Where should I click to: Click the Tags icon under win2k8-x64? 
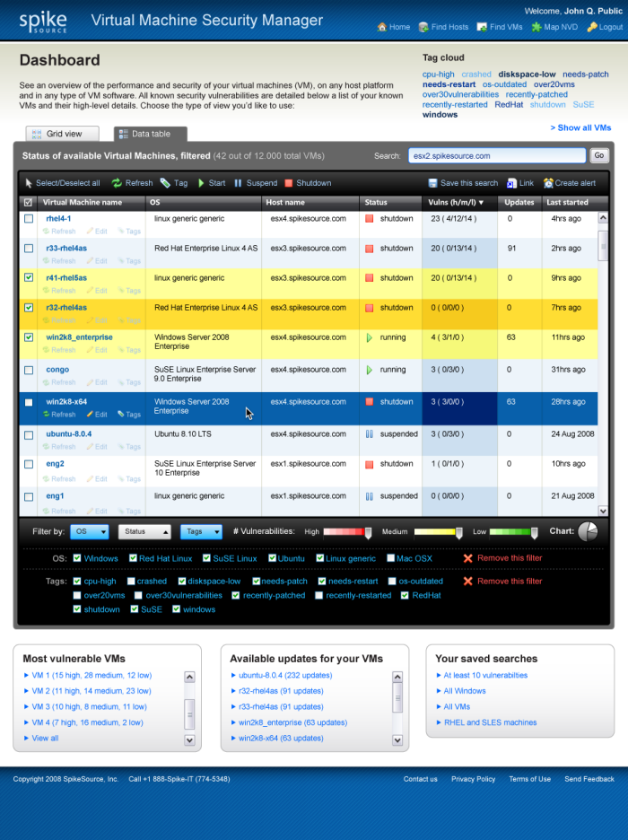coord(121,414)
